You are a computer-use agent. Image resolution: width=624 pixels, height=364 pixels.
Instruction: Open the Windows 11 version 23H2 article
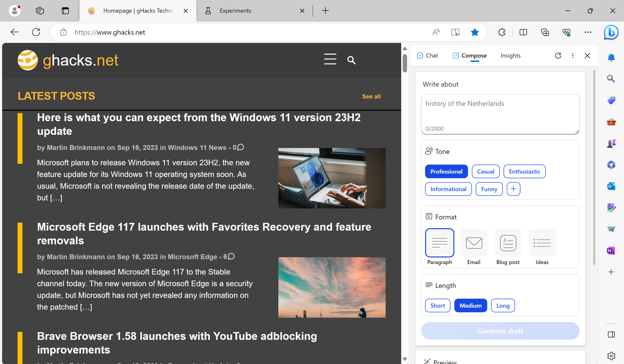click(199, 124)
